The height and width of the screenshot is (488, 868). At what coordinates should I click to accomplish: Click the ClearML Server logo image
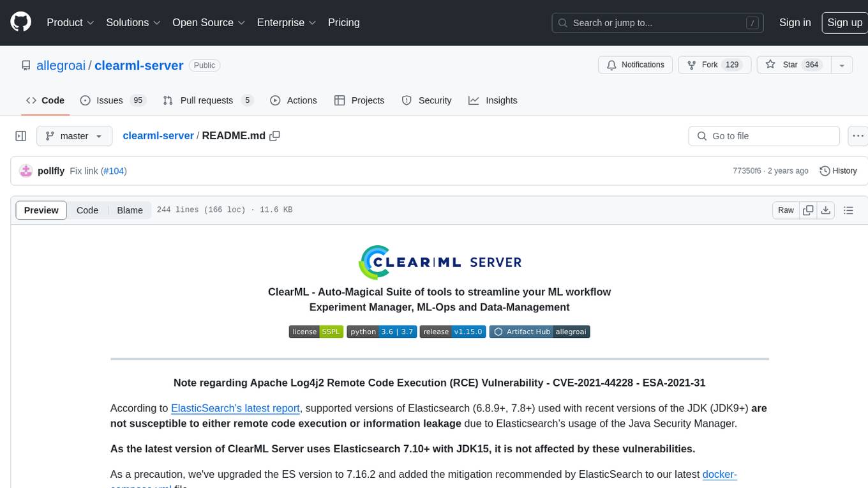(440, 262)
